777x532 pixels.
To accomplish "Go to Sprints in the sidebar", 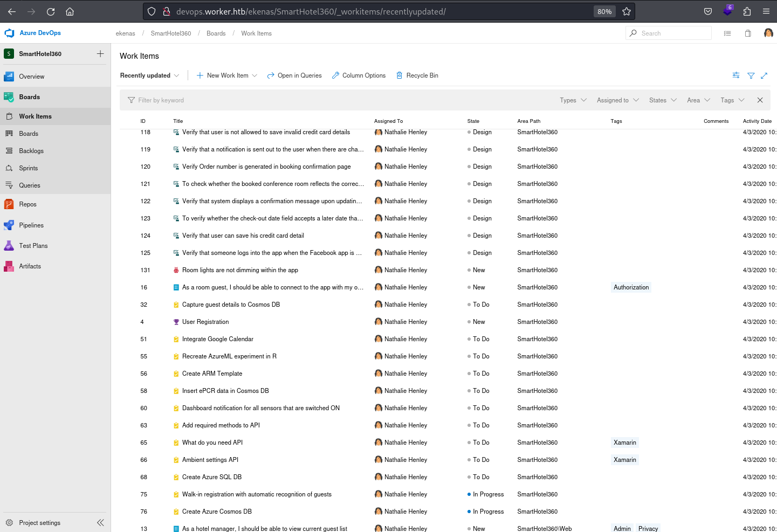I will tap(55, 168).
